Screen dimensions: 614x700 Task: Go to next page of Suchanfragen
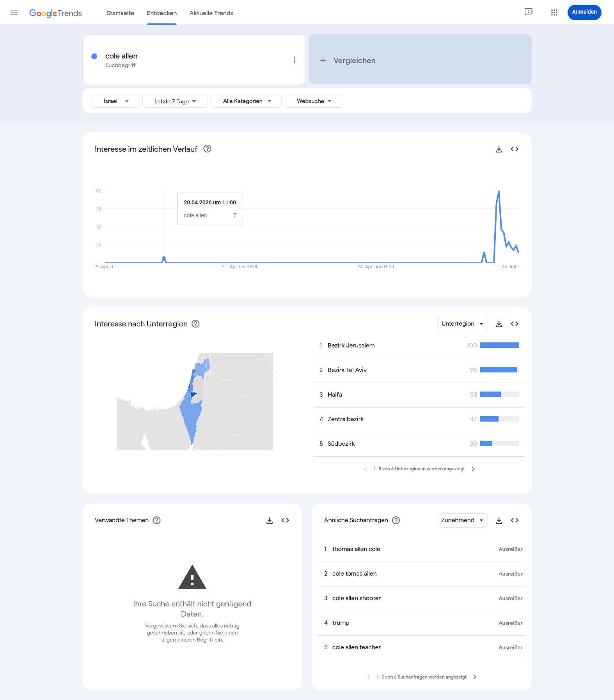pyautogui.click(x=475, y=677)
